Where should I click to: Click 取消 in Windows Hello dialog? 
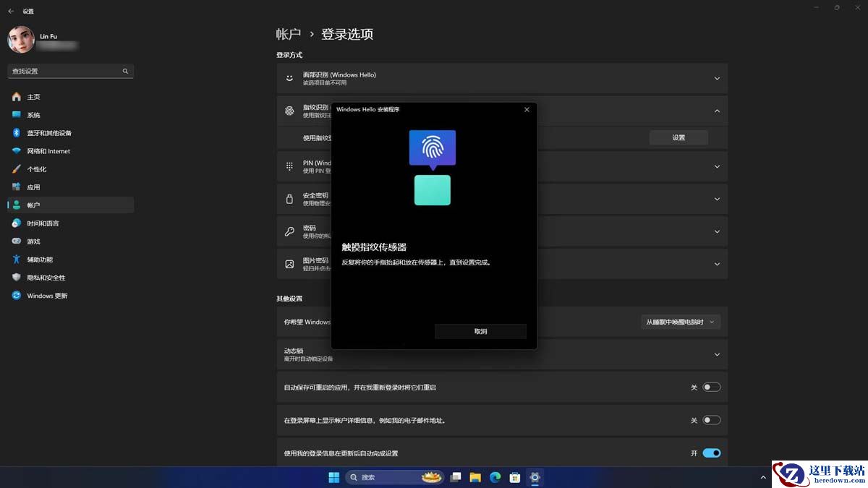point(480,331)
